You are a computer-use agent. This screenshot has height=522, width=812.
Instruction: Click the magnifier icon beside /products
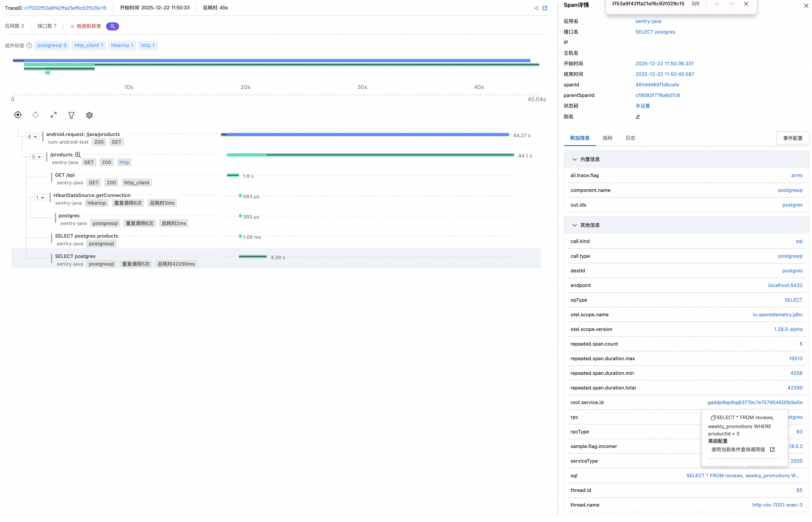click(x=78, y=154)
